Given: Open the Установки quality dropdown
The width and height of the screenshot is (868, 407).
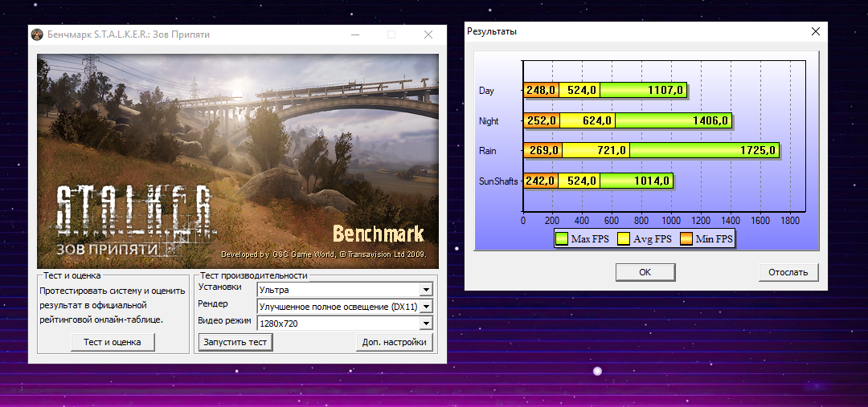Looking at the screenshot, I should (x=426, y=290).
